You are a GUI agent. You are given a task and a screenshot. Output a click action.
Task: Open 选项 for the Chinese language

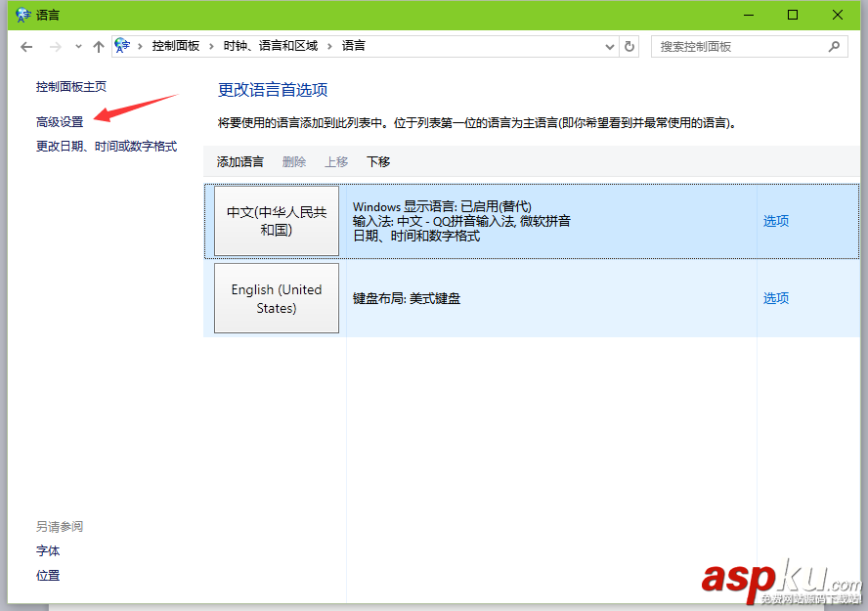775,221
